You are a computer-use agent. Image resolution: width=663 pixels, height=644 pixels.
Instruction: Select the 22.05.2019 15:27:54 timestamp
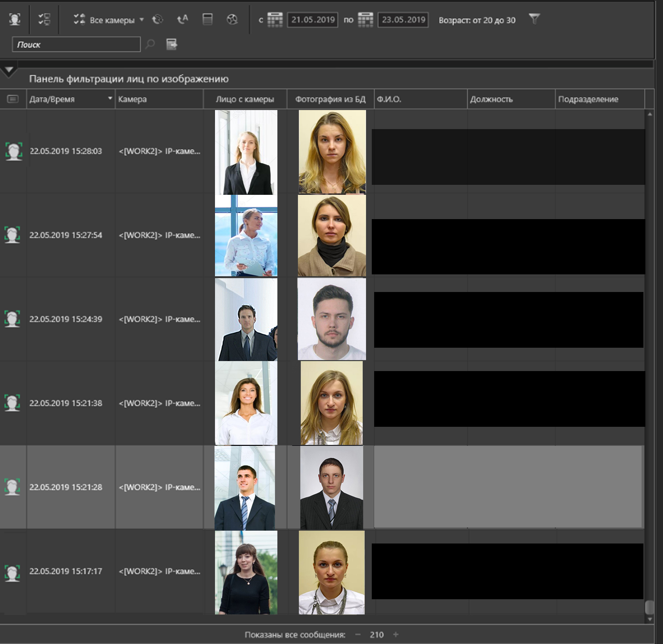[x=66, y=235]
